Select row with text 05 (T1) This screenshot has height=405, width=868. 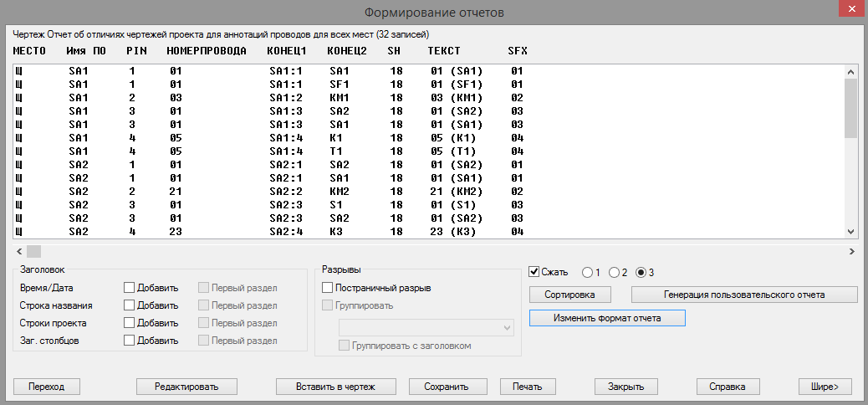point(429,151)
